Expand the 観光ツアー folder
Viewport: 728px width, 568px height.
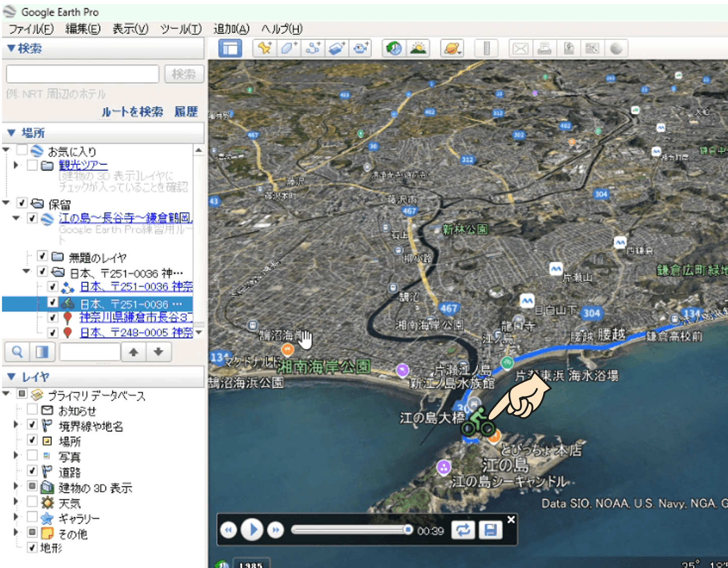point(16,165)
